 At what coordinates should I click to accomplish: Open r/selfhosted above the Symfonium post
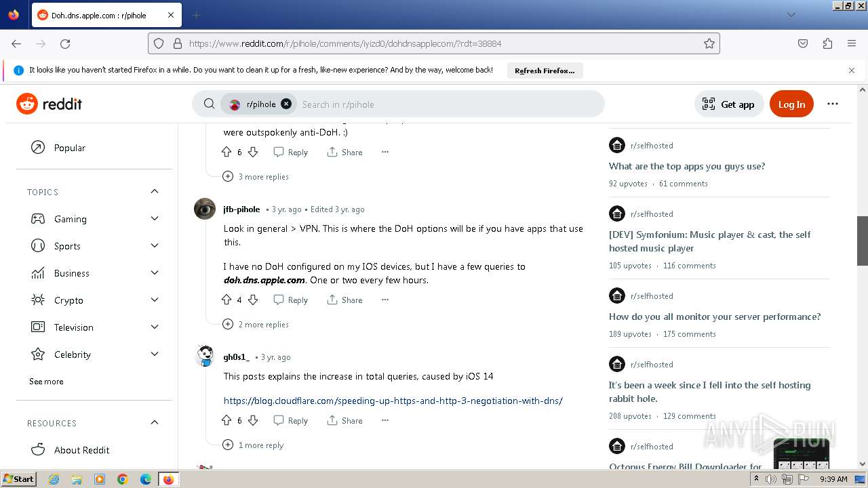click(x=652, y=214)
